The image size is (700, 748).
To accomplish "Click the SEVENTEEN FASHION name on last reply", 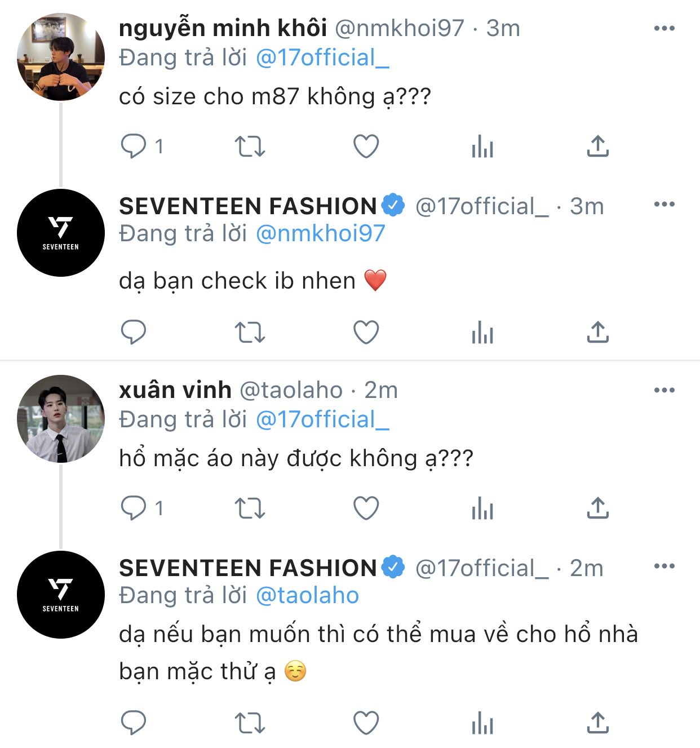I will pos(248,568).
